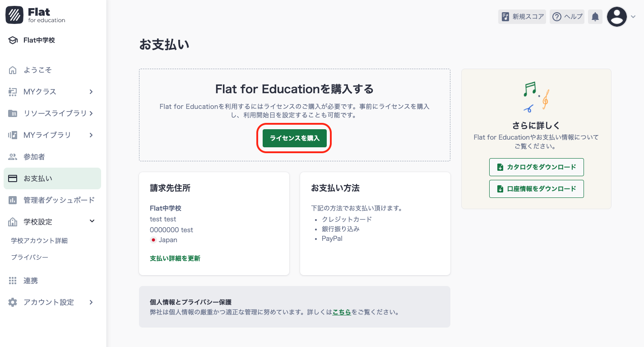Click the Flat for Education logo
This screenshot has width=644, height=347.
point(36,14)
